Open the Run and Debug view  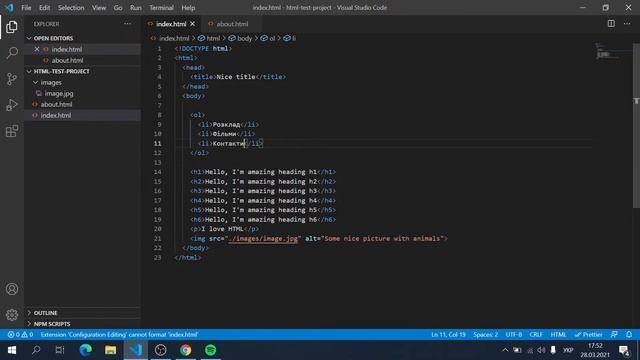(12, 105)
